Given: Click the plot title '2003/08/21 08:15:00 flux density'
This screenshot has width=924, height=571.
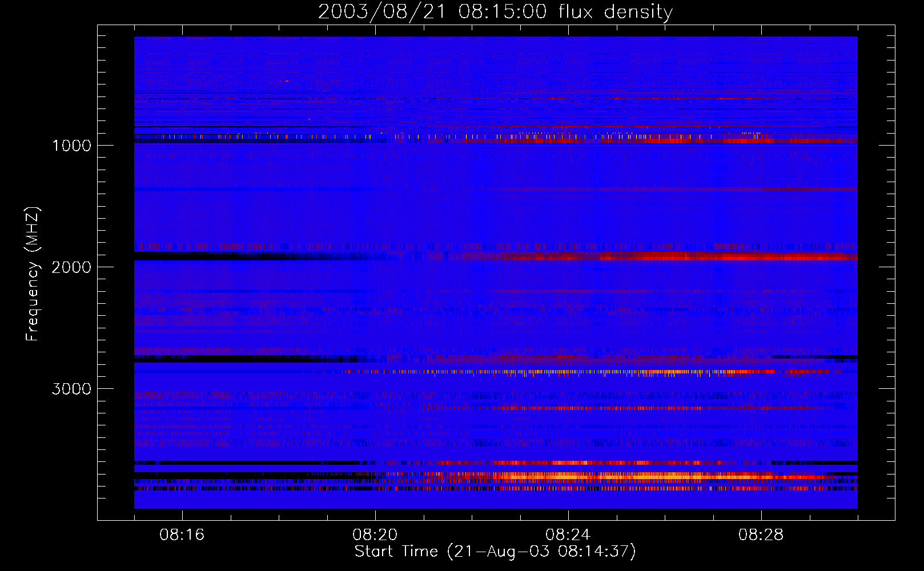Looking at the screenshot, I should (495, 12).
